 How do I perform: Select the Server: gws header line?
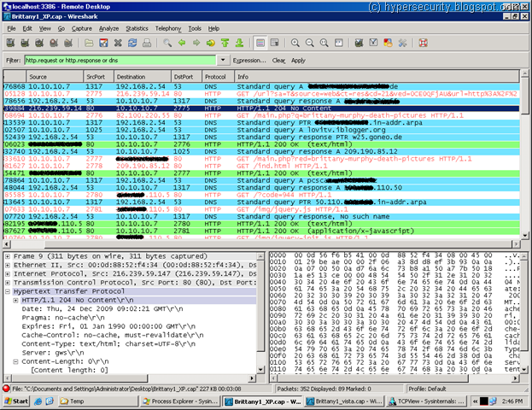coord(53,353)
